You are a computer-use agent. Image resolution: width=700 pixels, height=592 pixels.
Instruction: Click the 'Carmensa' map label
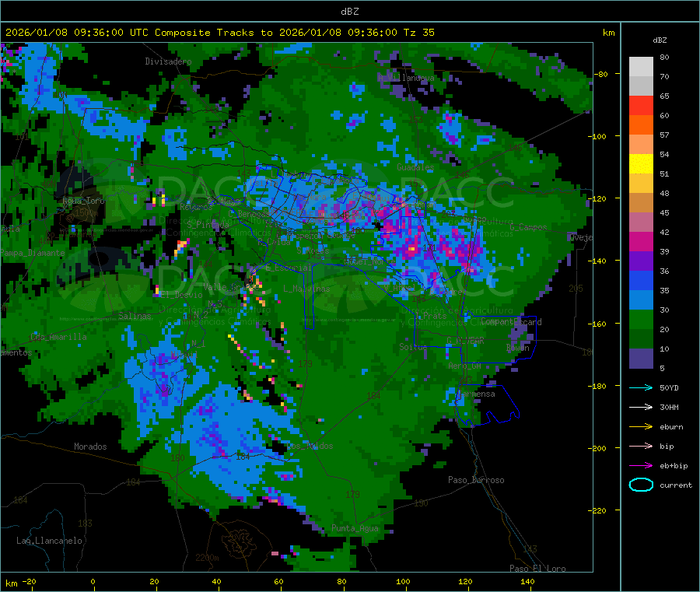pyautogui.click(x=476, y=394)
